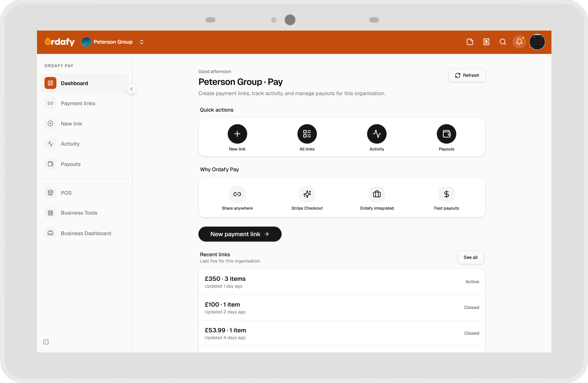Open the £53.99 · 1 item link row
Viewport: 588px width, 383px height.
click(342, 333)
